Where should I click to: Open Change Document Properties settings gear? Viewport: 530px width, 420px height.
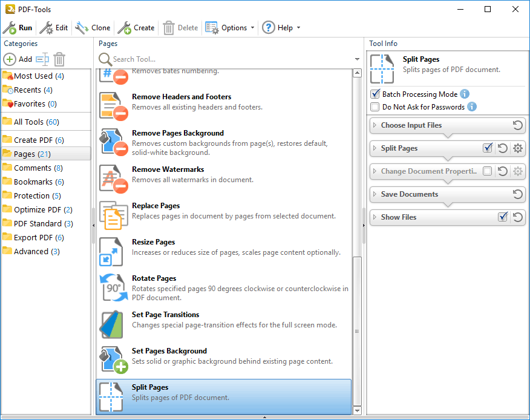coord(518,171)
